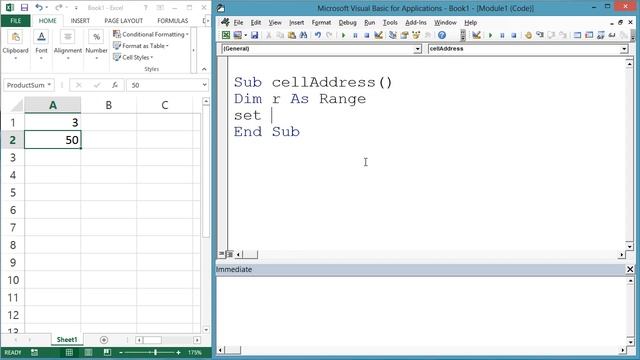Open the Debug menu in VBA editor
The width and height of the screenshot is (640, 360).
coord(347,23)
